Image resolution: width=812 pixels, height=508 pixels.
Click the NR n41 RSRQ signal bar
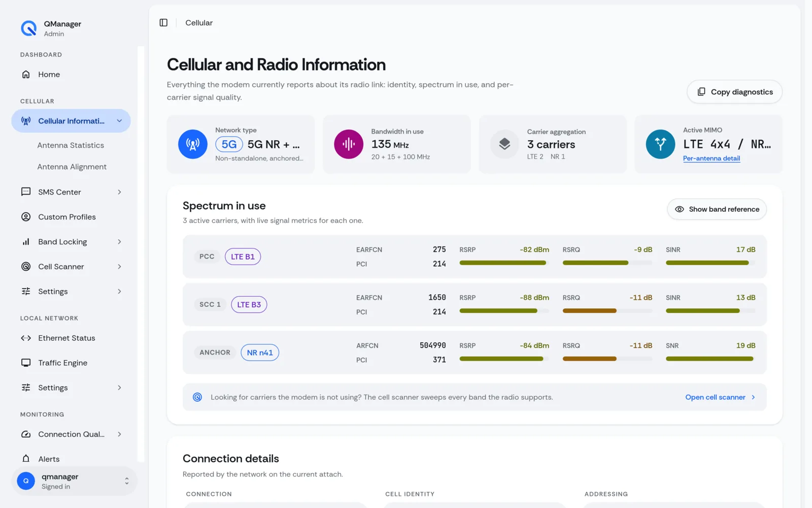pyautogui.click(x=607, y=359)
